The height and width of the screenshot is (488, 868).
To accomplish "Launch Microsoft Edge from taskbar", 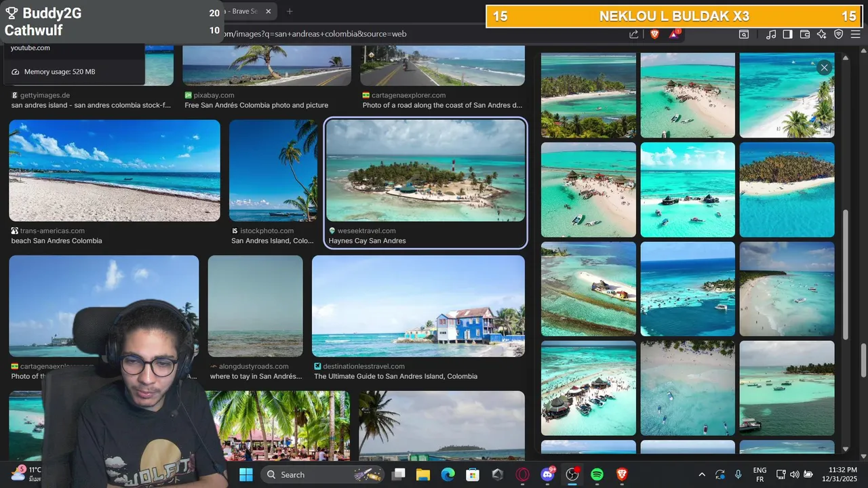I will click(448, 474).
